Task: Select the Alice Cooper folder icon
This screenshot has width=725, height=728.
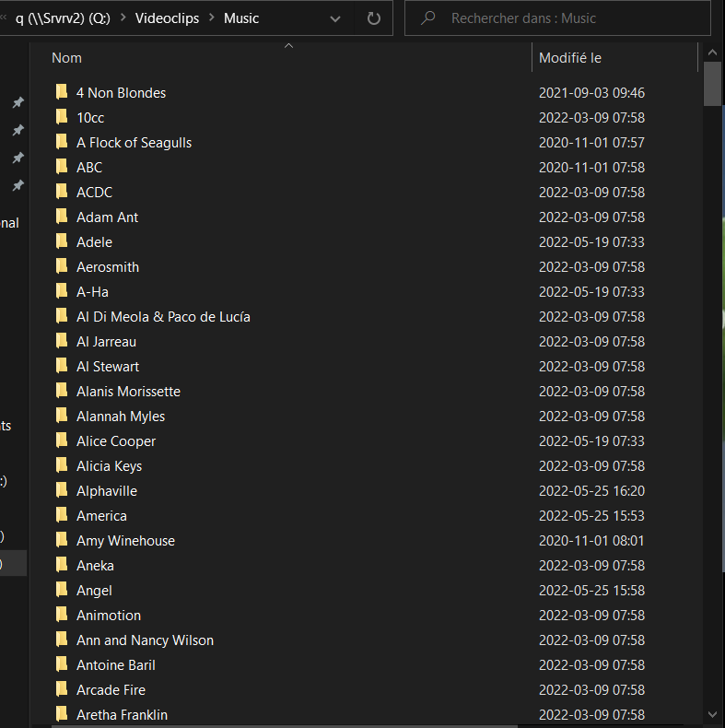Action: click(x=62, y=440)
